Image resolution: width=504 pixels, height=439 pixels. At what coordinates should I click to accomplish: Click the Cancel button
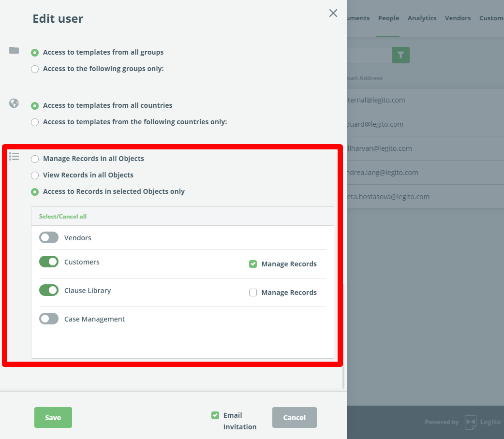pos(295,417)
